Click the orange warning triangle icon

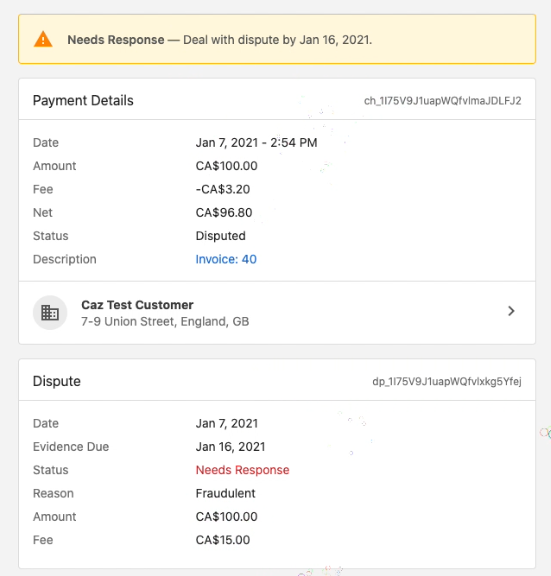(x=43, y=39)
